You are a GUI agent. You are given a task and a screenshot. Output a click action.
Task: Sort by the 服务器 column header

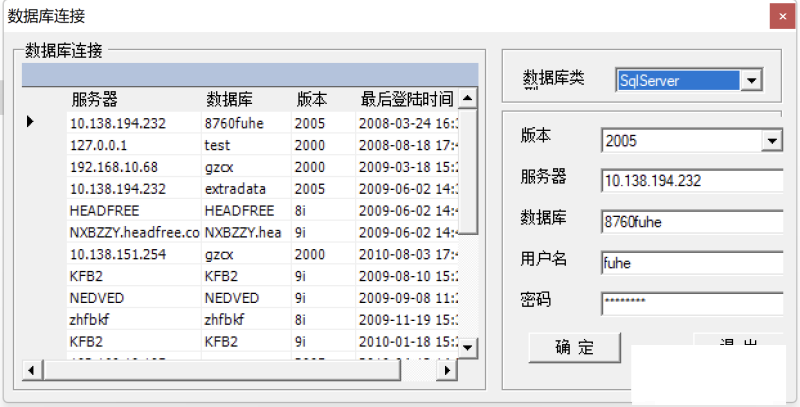coord(95,100)
